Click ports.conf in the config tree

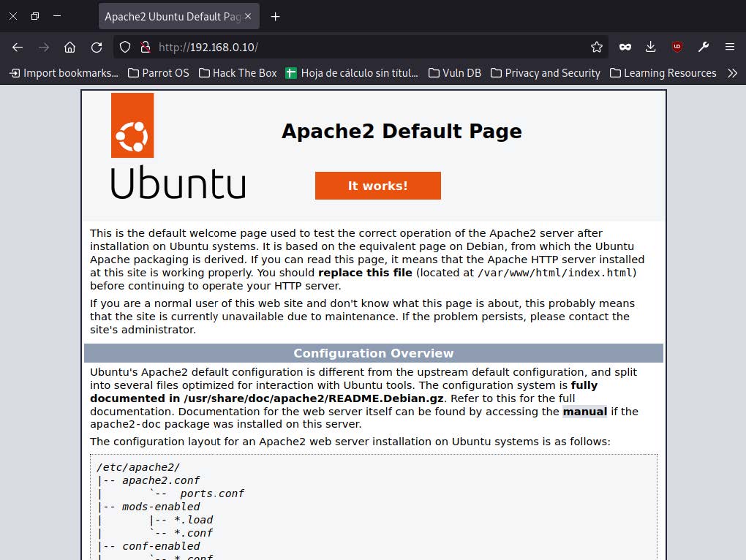coord(212,494)
